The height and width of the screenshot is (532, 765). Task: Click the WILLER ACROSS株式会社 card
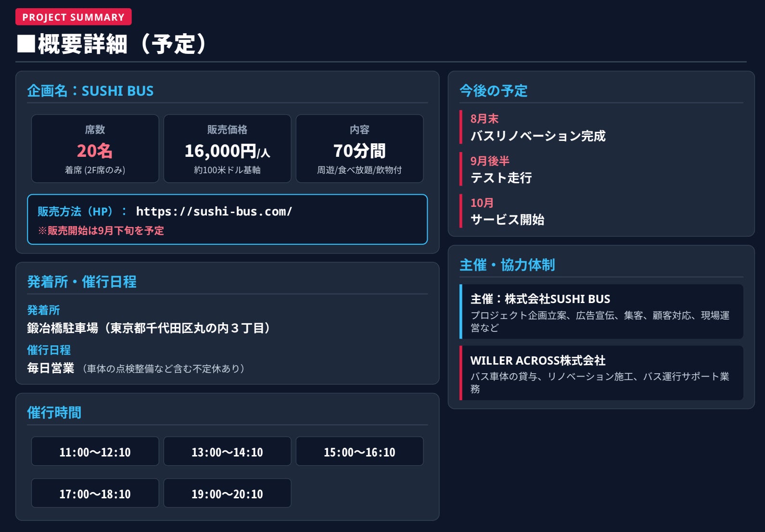[601, 373]
